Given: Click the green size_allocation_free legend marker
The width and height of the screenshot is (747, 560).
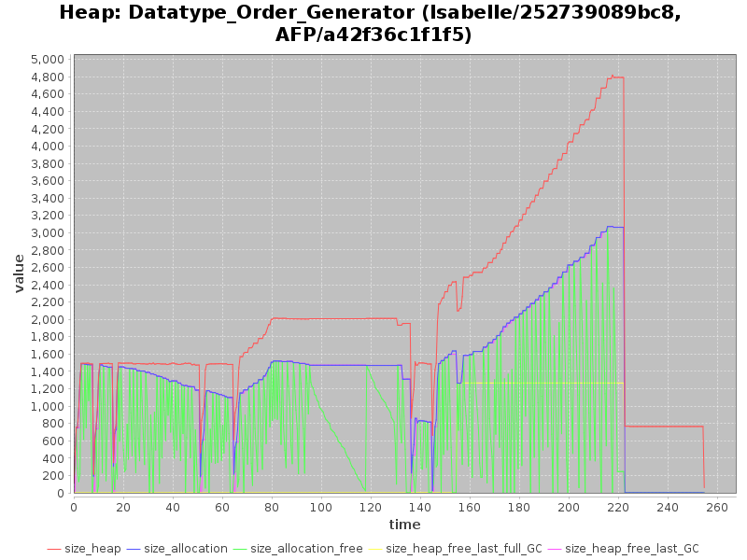Looking at the screenshot, I should coord(240,549).
